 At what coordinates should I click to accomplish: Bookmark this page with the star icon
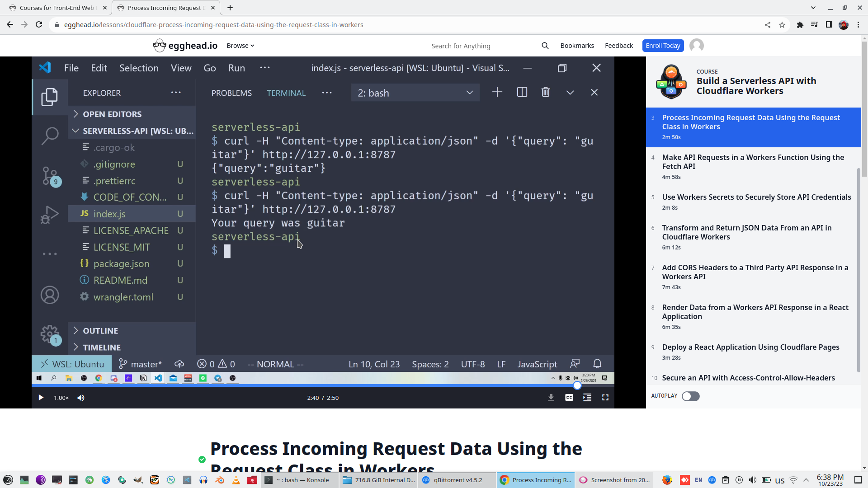[x=782, y=25]
